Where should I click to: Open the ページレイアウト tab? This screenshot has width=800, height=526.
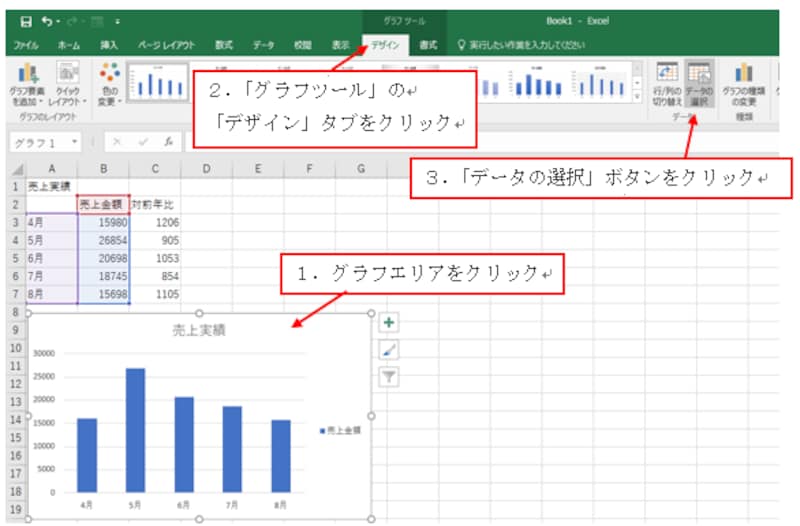[x=166, y=45]
